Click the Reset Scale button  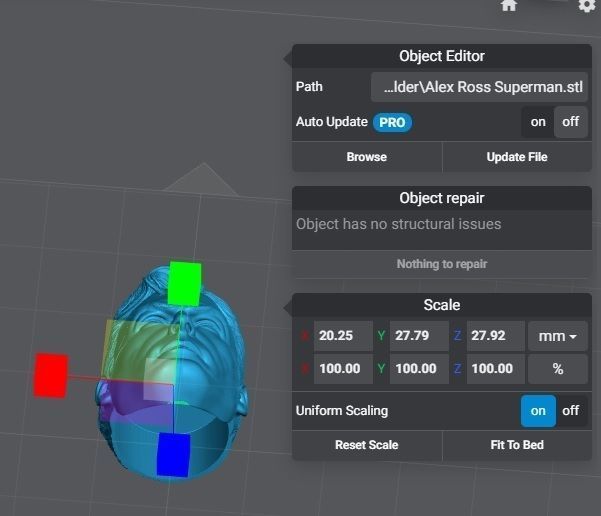coord(367,445)
